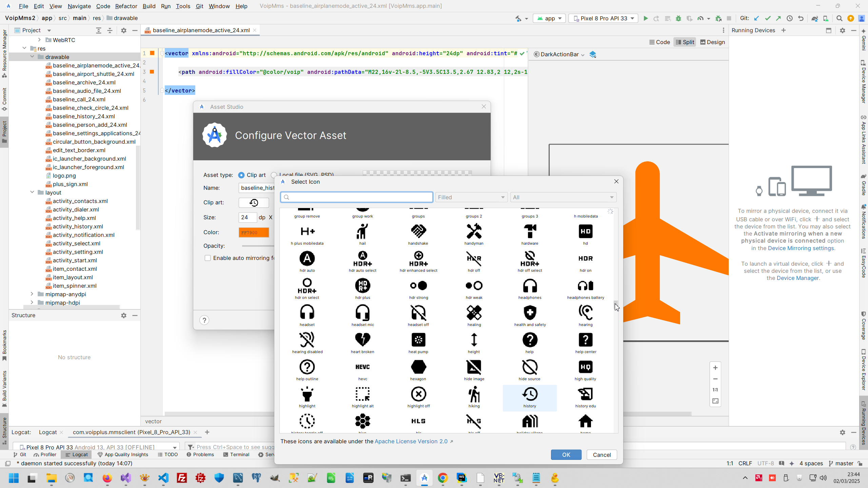Enable auto mirroring checkbox

tap(208, 258)
